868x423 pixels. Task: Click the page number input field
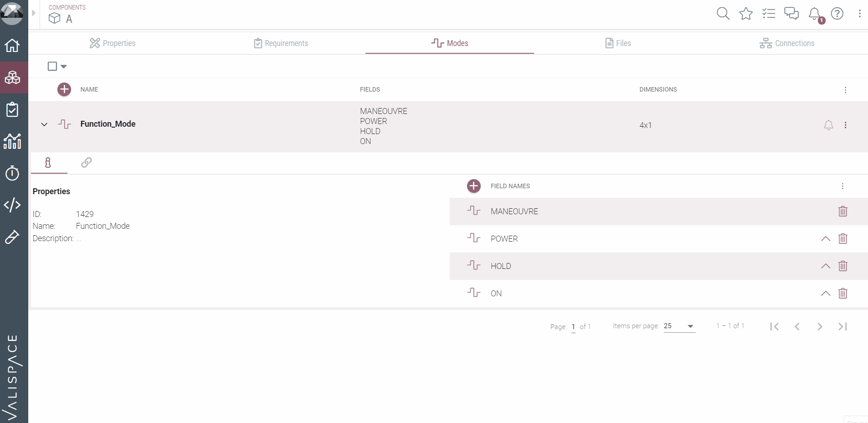pyautogui.click(x=573, y=327)
